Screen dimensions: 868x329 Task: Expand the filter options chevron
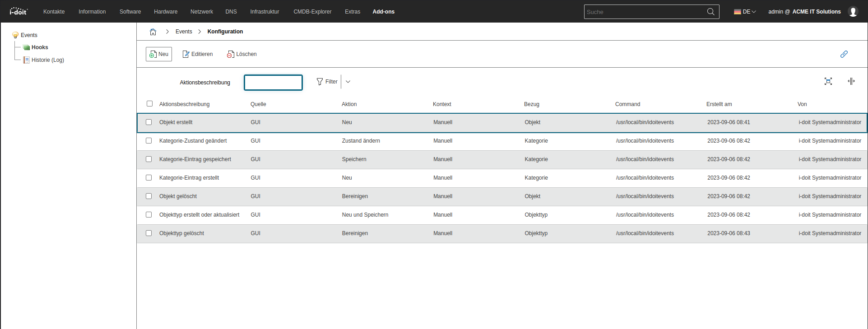[x=348, y=82]
